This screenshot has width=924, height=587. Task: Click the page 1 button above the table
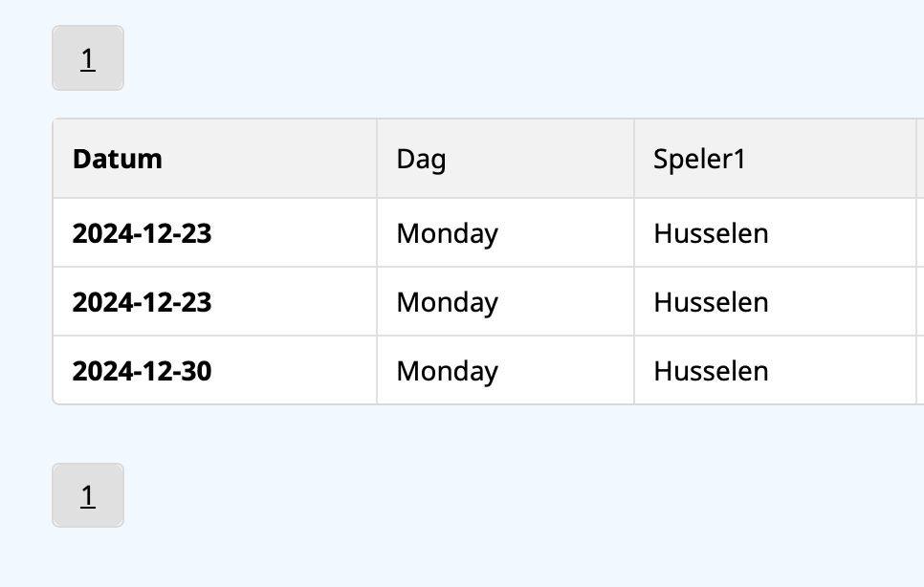pos(87,58)
